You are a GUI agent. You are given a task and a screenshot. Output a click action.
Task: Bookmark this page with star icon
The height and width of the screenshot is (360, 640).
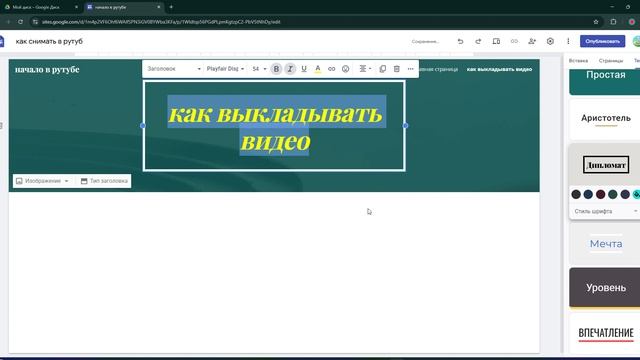coord(596,22)
